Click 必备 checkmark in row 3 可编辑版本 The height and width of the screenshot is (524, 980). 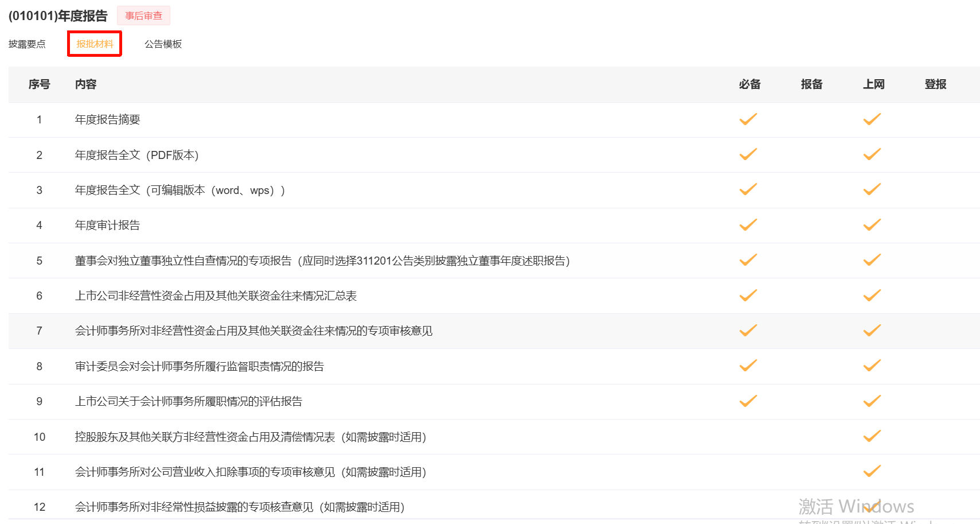(748, 190)
